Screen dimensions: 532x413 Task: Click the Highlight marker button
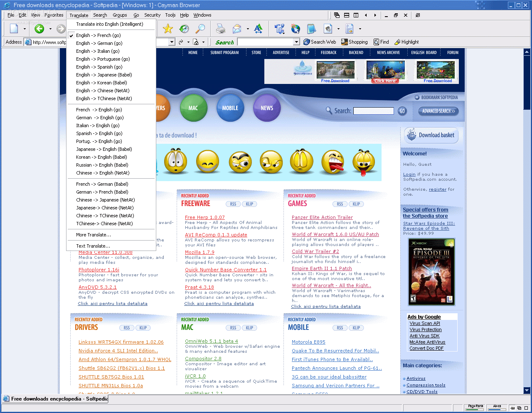[x=406, y=42]
